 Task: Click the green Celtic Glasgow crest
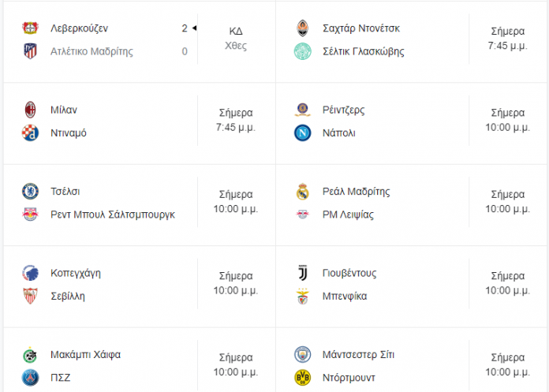point(303,51)
